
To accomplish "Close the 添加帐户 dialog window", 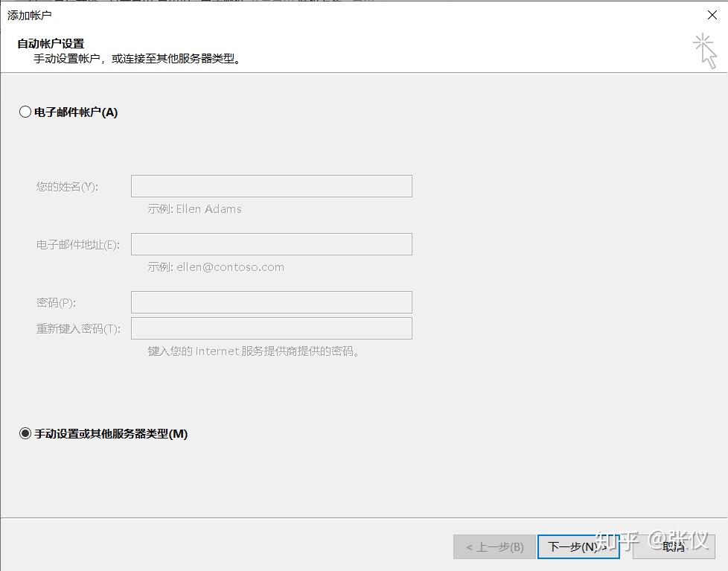I will click(x=712, y=15).
